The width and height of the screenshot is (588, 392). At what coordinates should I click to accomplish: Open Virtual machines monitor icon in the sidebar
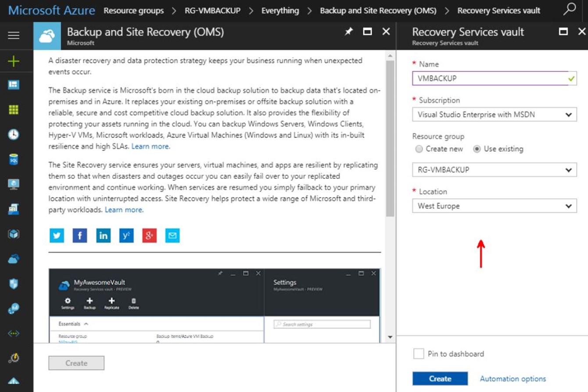click(14, 184)
